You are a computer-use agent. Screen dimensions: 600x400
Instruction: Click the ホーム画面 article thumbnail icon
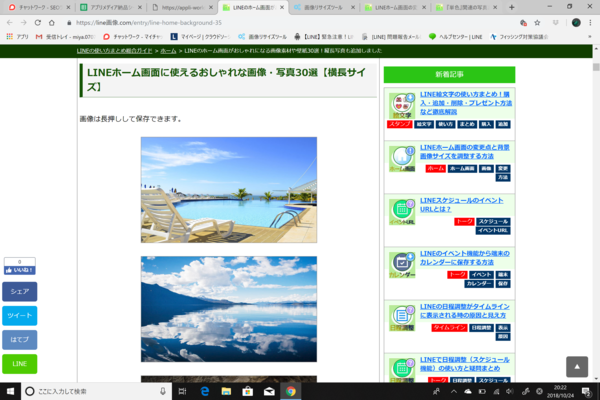pyautogui.click(x=402, y=159)
